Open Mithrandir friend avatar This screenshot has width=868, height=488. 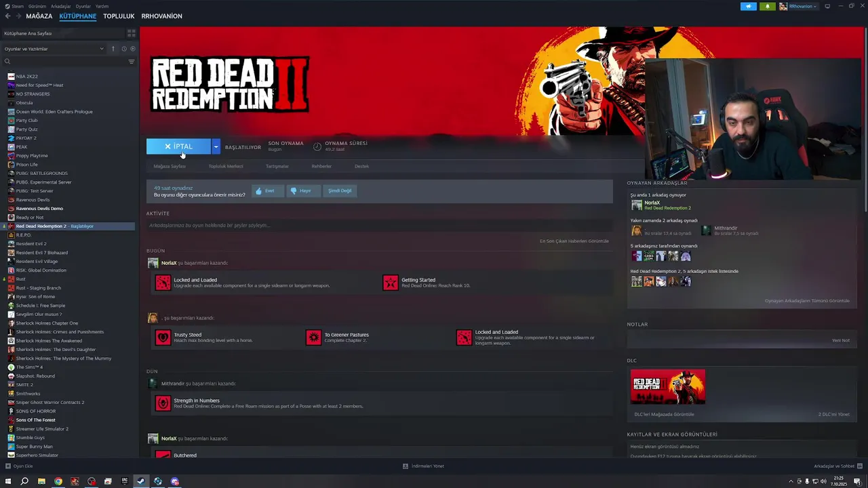point(707,230)
